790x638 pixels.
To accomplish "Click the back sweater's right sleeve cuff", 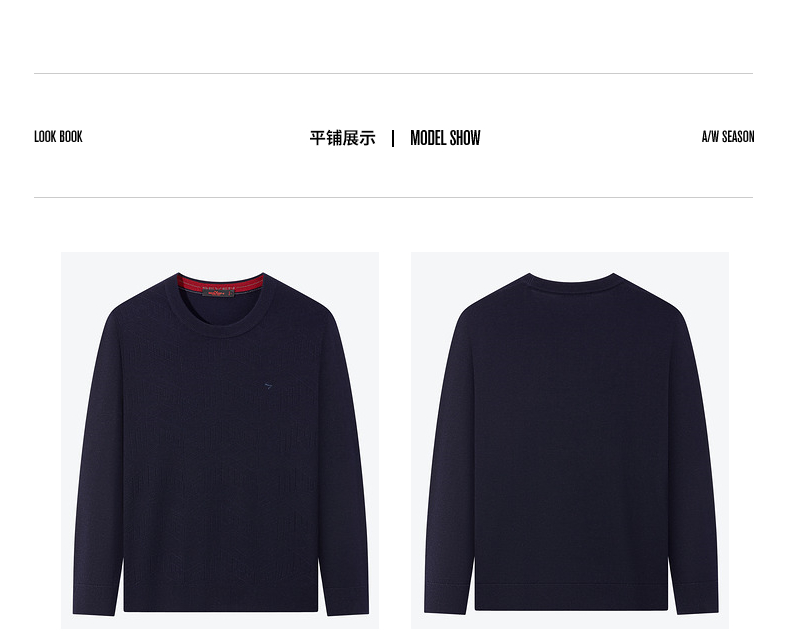I will point(696,598).
